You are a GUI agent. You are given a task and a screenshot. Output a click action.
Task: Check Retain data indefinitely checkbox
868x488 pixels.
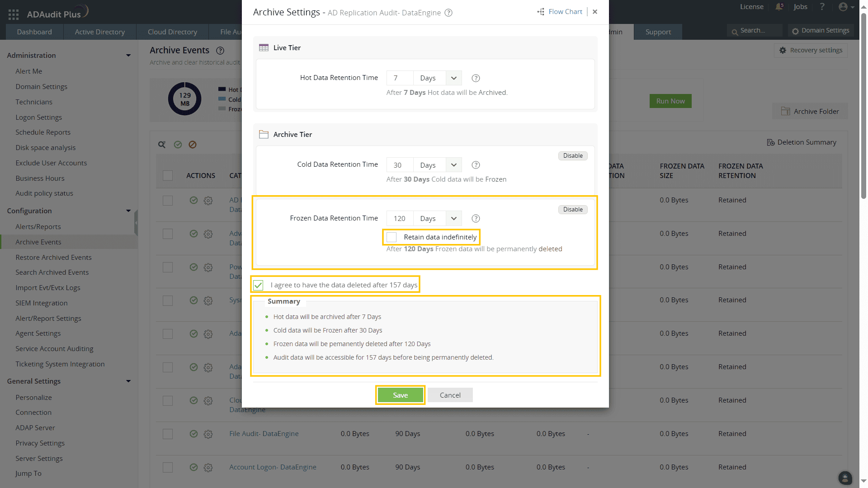click(392, 237)
